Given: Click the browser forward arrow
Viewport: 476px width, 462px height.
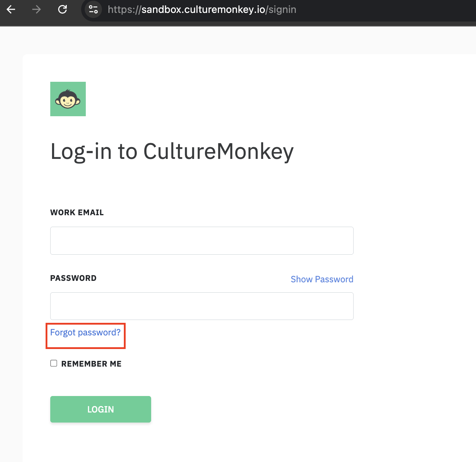Looking at the screenshot, I should click(36, 9).
